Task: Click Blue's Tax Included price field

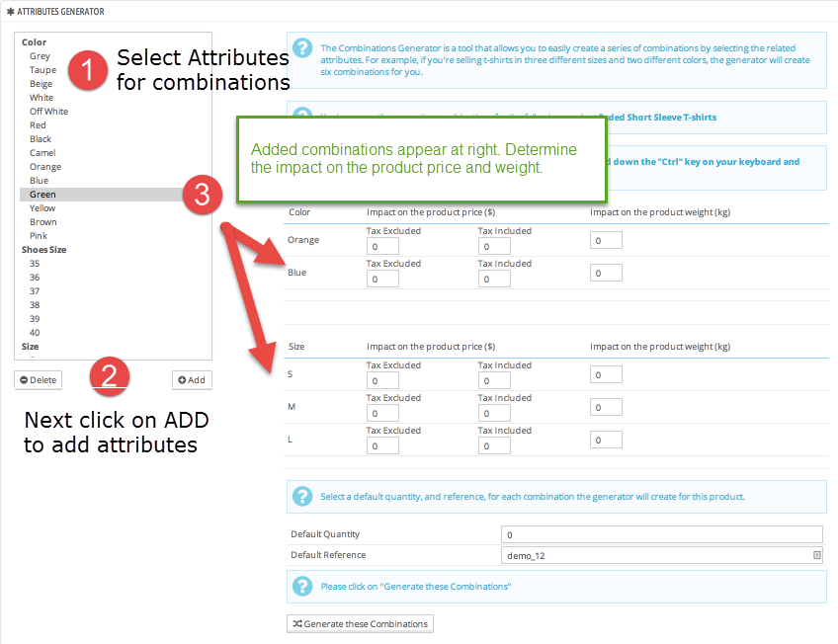Action: click(494, 279)
